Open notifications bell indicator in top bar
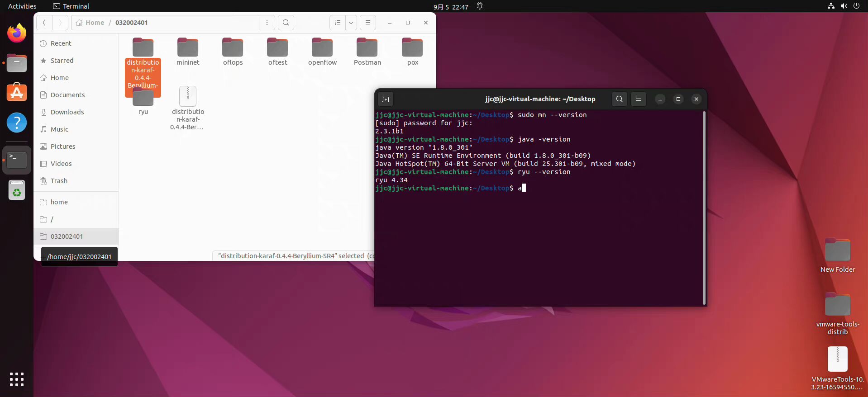 pos(480,6)
